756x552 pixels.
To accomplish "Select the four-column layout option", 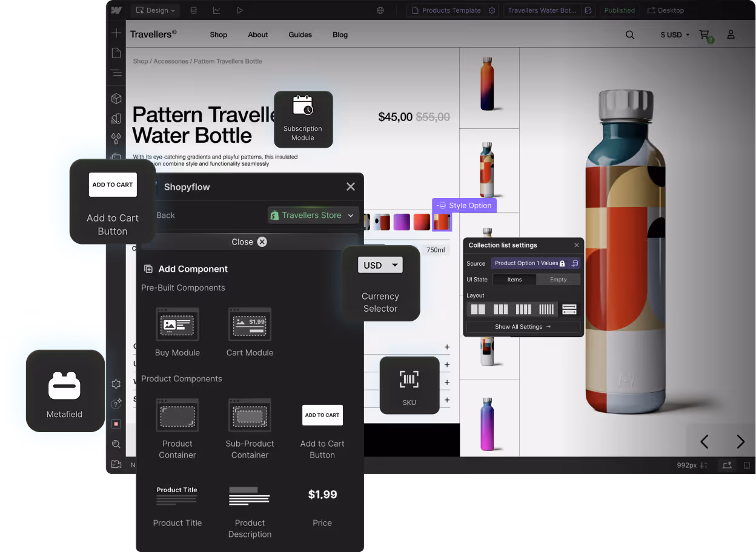I will (523, 309).
